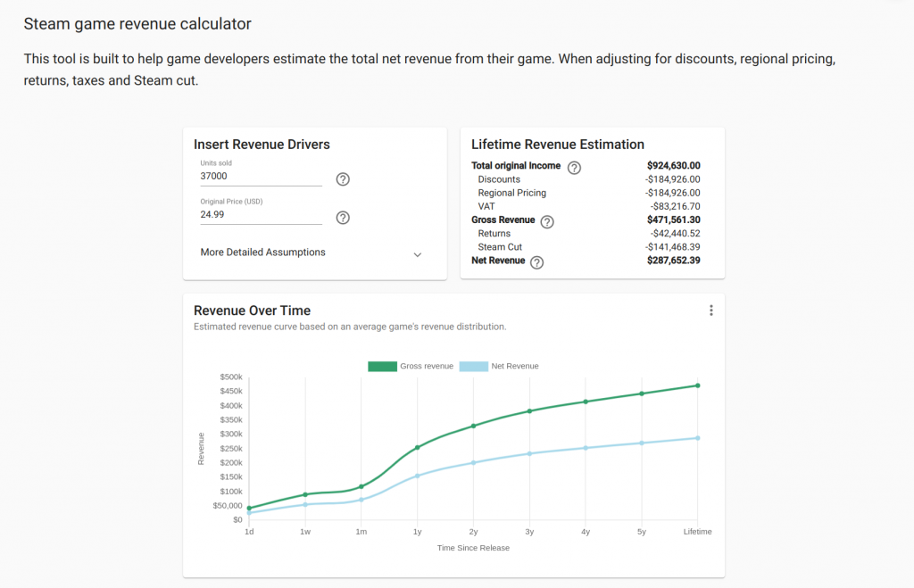Show help for Net Revenue
The height and width of the screenshot is (588, 914).
pyautogui.click(x=536, y=263)
